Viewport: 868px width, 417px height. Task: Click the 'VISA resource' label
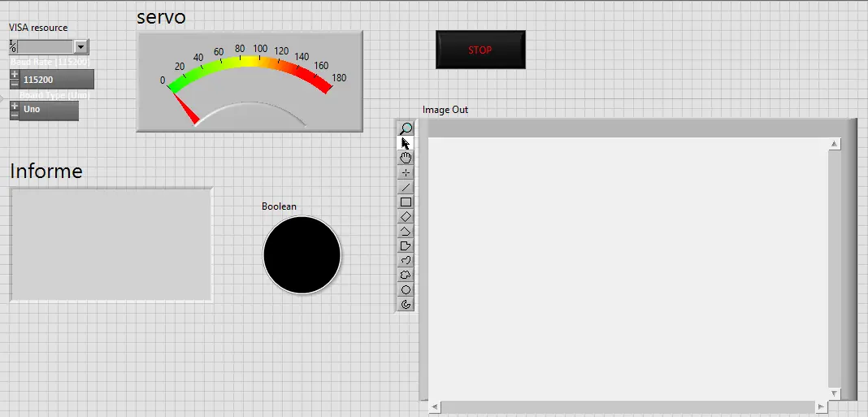(x=38, y=28)
